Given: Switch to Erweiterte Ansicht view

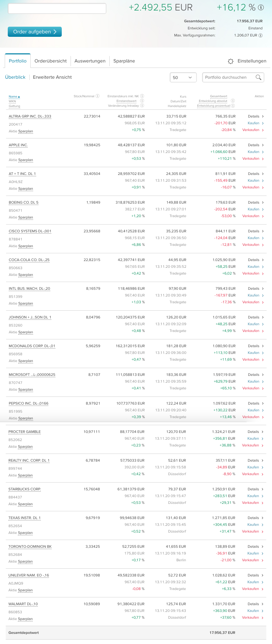Looking at the screenshot, I should point(52,77).
